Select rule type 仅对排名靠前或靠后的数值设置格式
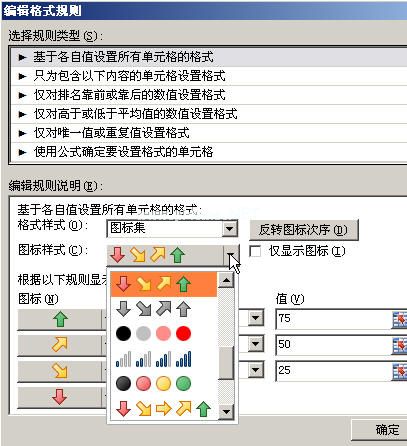This screenshot has width=407, height=446. pyautogui.click(x=209, y=95)
